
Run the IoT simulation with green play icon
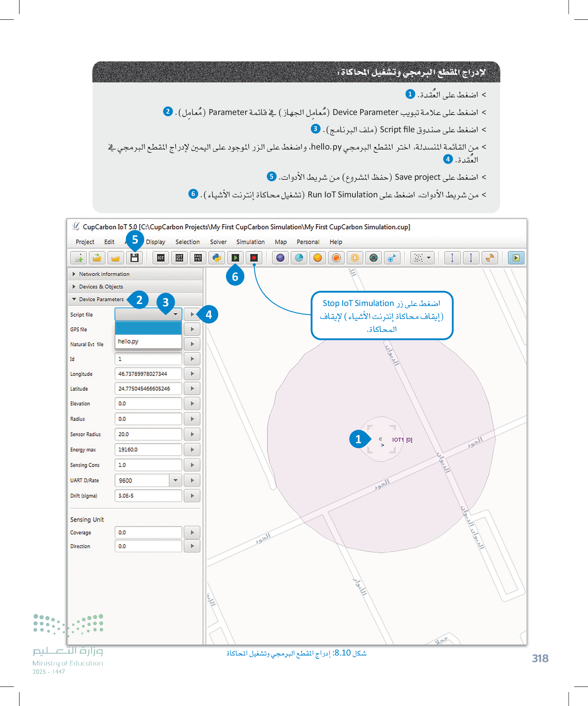click(235, 258)
